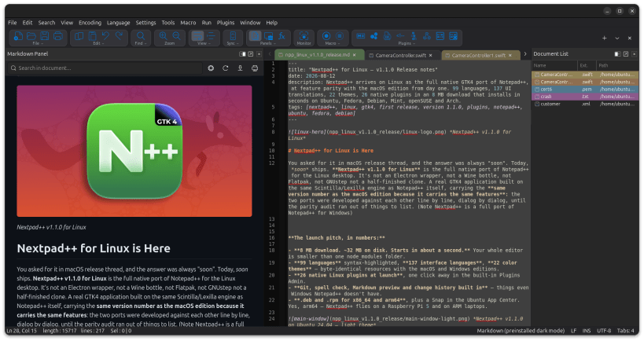Image resolution: width=644 pixels, height=341 pixels.
Task: Toggle the Document List panel icon
Action: click(x=255, y=36)
